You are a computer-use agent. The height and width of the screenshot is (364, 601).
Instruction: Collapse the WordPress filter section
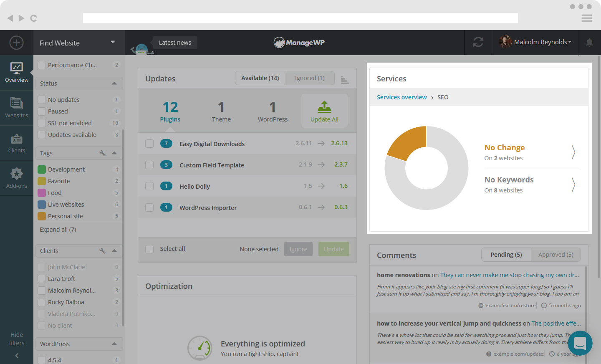(114, 344)
